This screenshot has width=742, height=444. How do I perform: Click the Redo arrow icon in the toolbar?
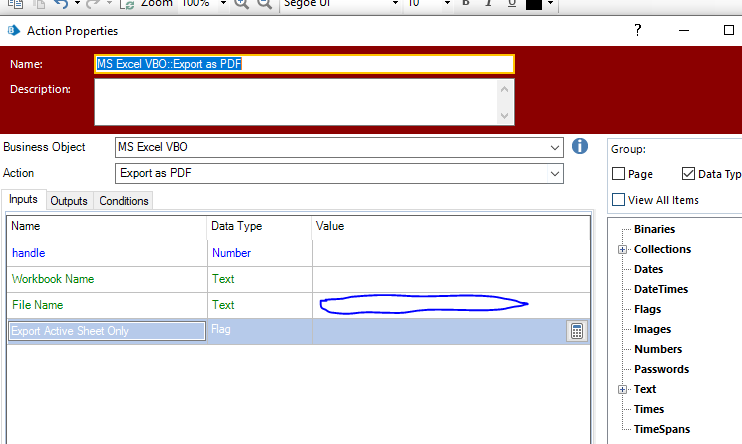(x=93, y=4)
